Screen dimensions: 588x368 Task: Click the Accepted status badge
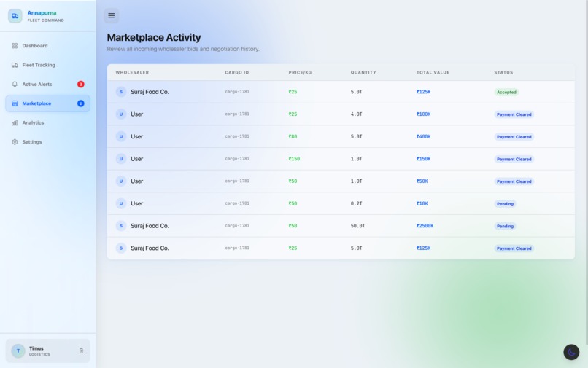506,93
